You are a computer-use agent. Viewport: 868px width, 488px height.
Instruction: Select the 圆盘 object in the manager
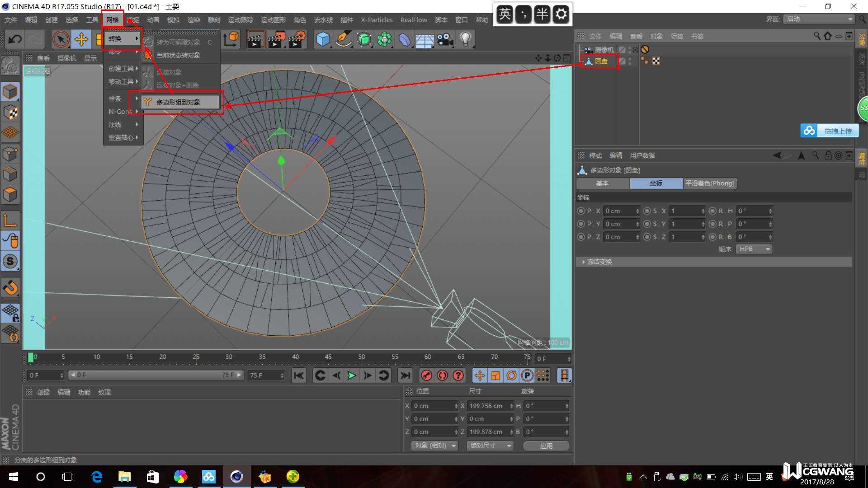[x=601, y=61]
